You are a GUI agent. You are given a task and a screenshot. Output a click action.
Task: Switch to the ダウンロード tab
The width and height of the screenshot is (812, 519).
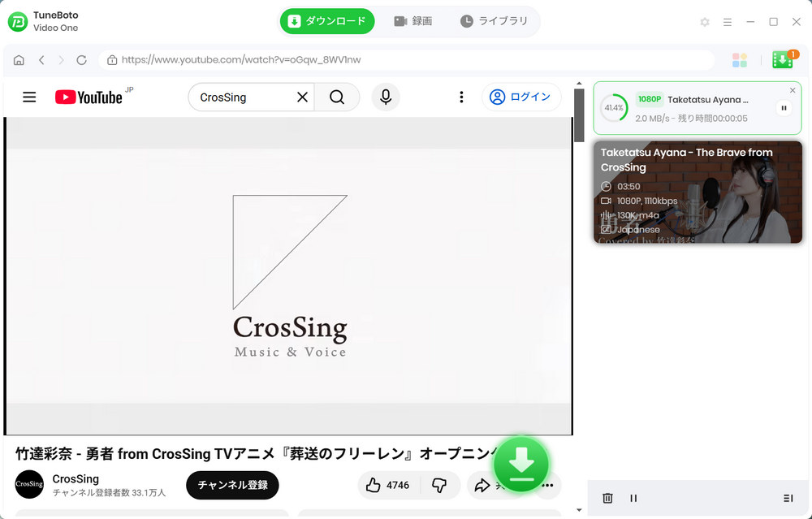326,21
